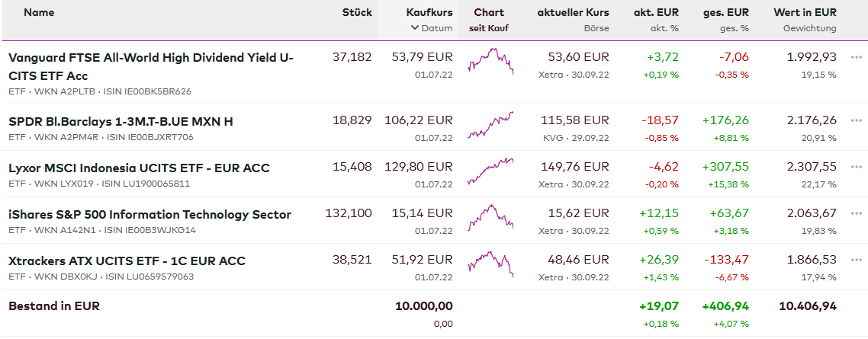Open SPDR Bl.Barclays 1-3M.T-B.UE MXN H link

121,121
